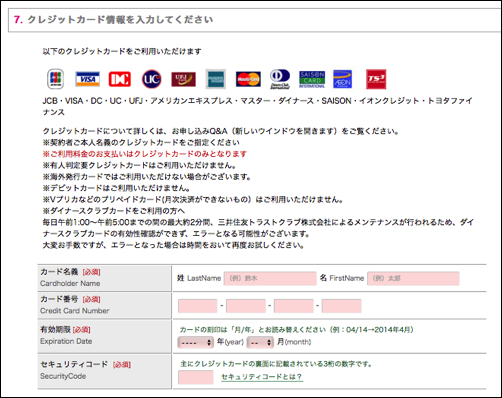Click the first credit card number box
Image resolution: width=502 pixels, height=398 pixels.
click(198, 306)
